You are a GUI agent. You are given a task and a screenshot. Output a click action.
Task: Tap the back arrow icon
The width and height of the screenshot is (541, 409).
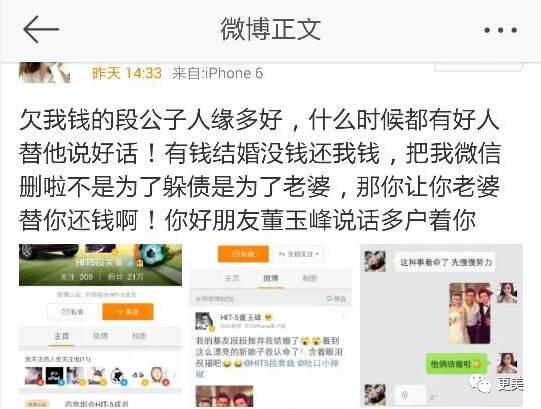41,30
